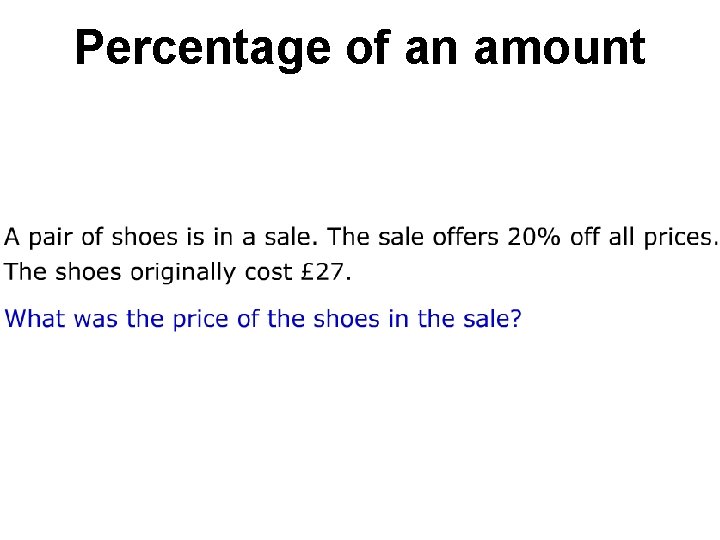
Task: Click the word "price" in the blue question
Action: 200,320
